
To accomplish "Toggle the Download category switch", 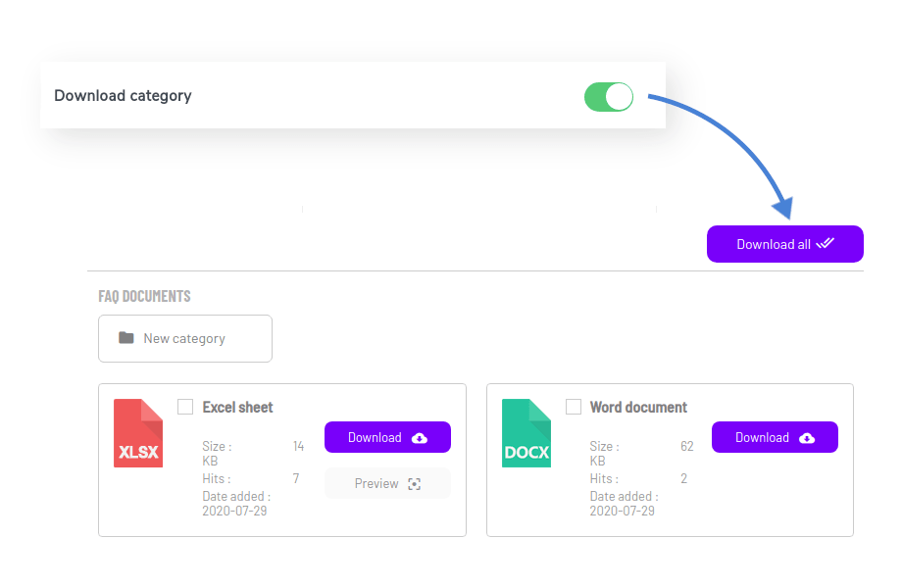I will point(609,97).
